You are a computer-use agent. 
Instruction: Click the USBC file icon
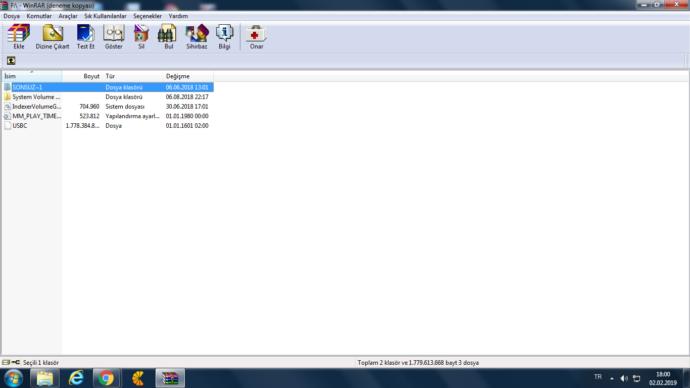pyautogui.click(x=7, y=126)
